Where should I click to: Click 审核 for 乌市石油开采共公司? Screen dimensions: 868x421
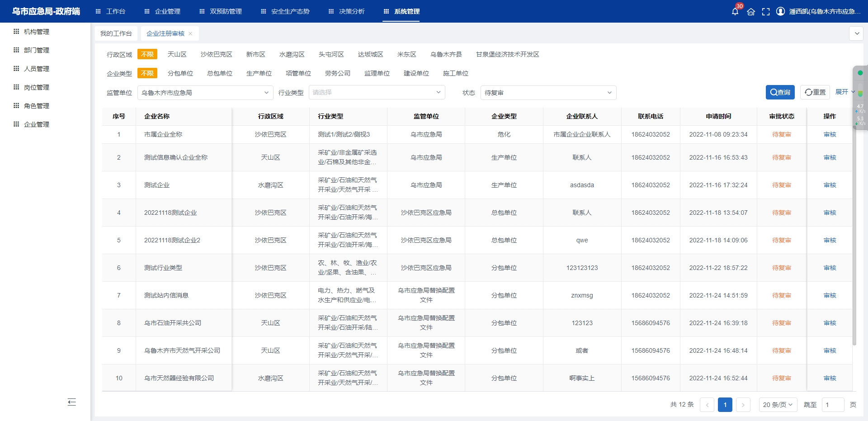point(830,323)
